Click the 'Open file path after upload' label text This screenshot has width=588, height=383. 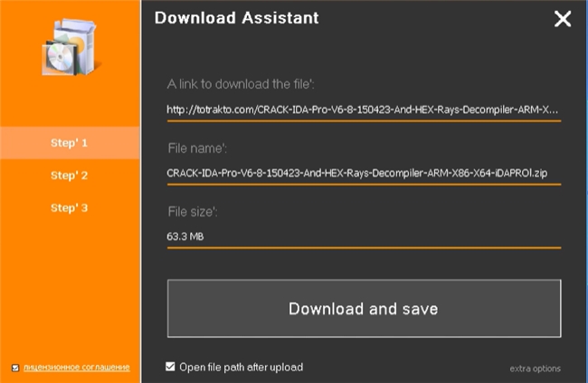coord(241,367)
